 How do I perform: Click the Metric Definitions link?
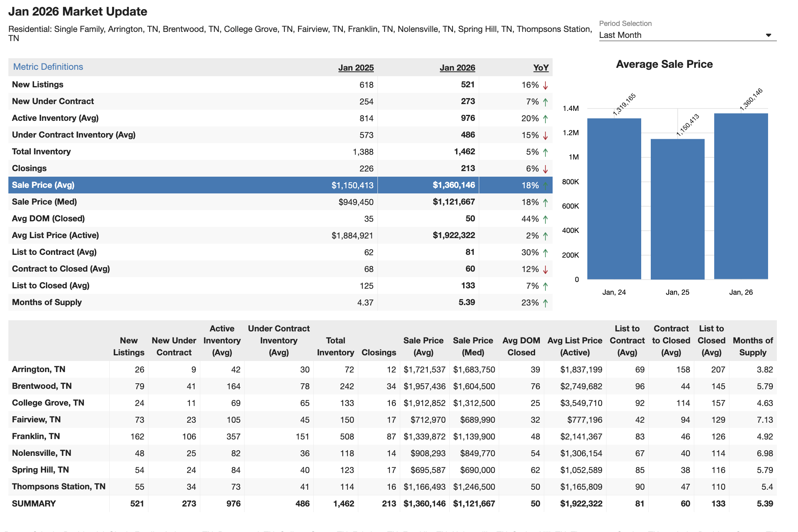48,67
